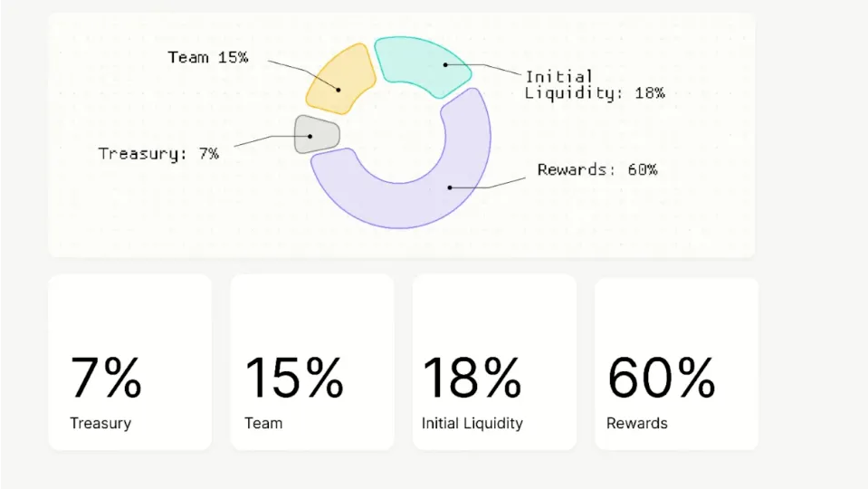This screenshot has height=489, width=868.
Task: Click the 'Treasury: 7%' chart label
Action: point(158,154)
